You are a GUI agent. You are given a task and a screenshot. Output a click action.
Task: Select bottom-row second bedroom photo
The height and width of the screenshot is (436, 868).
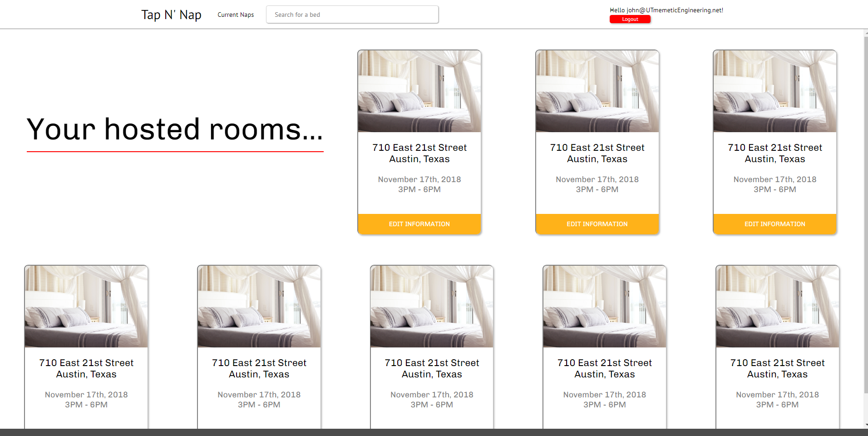[259, 307]
